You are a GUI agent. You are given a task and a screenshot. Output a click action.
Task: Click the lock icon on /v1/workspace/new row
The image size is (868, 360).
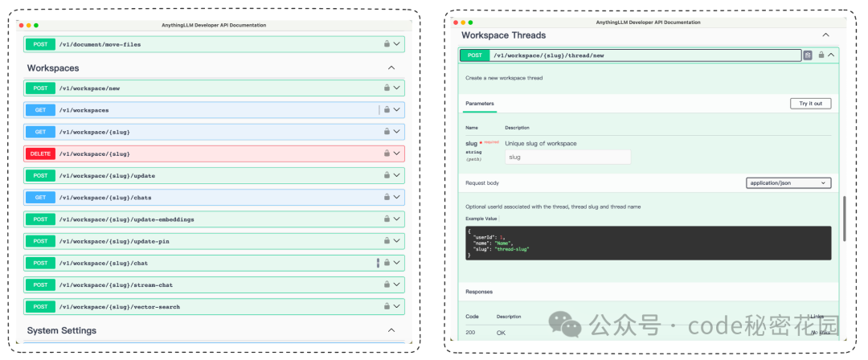click(387, 88)
